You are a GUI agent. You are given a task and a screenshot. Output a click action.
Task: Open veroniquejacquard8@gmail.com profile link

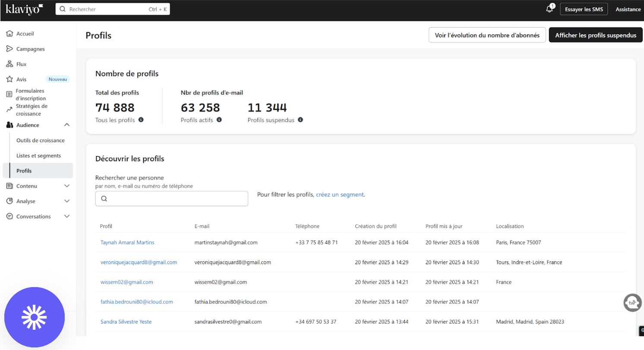click(139, 262)
